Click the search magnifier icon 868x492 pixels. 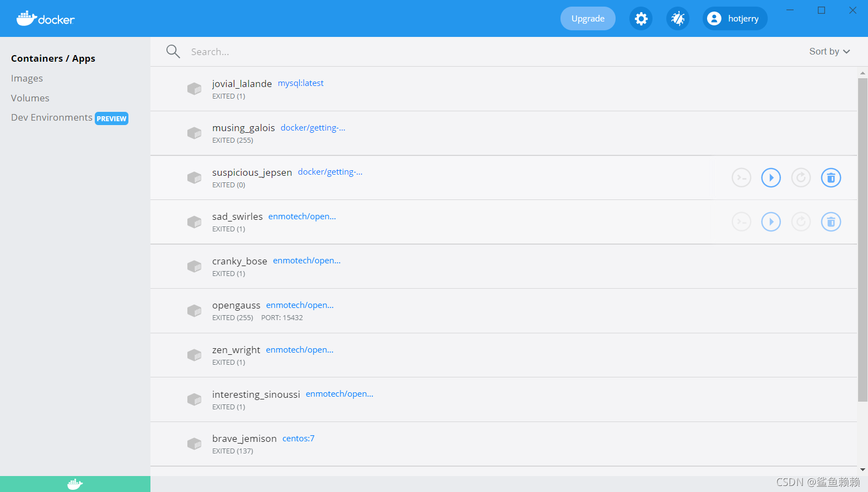[173, 51]
